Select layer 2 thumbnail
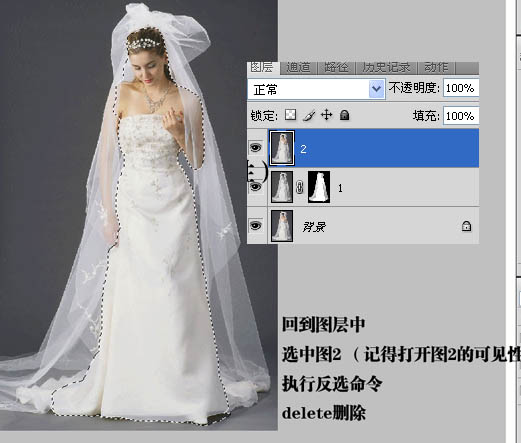The image size is (521, 443). tap(282, 148)
